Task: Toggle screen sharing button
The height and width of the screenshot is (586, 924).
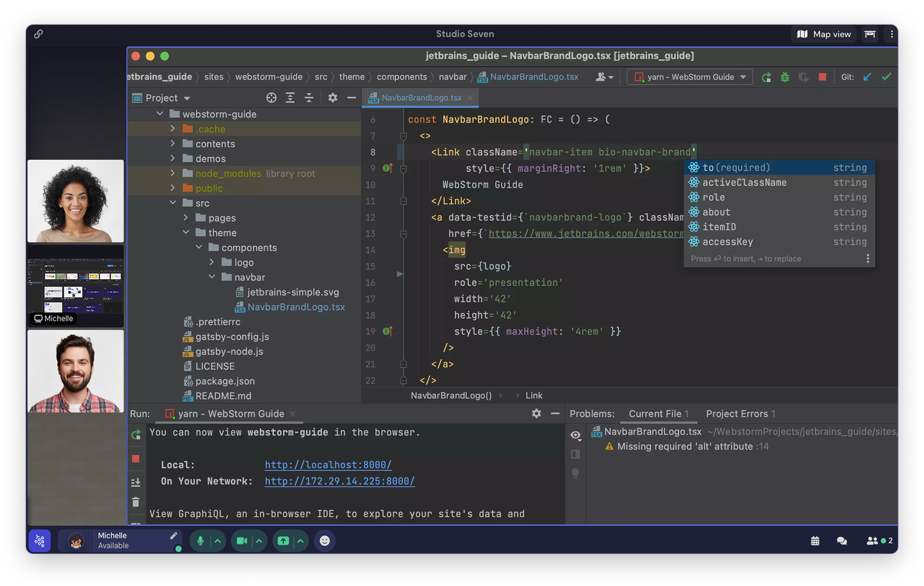Action: pos(283,541)
